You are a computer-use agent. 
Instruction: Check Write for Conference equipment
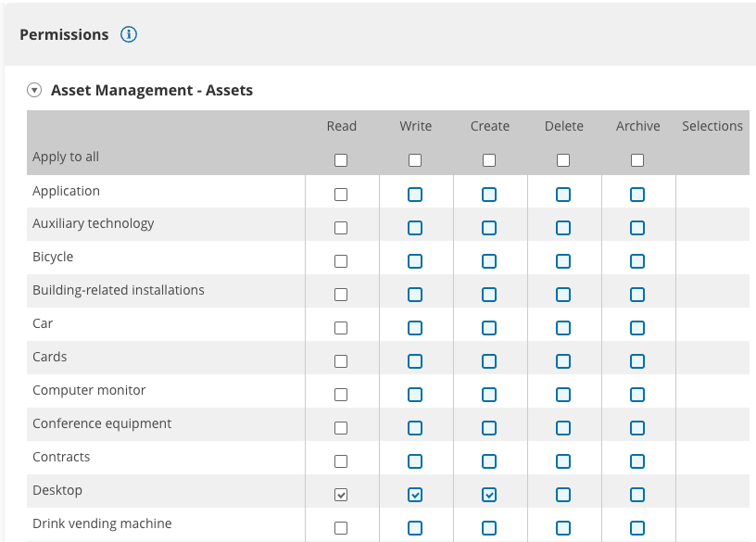[x=415, y=428]
